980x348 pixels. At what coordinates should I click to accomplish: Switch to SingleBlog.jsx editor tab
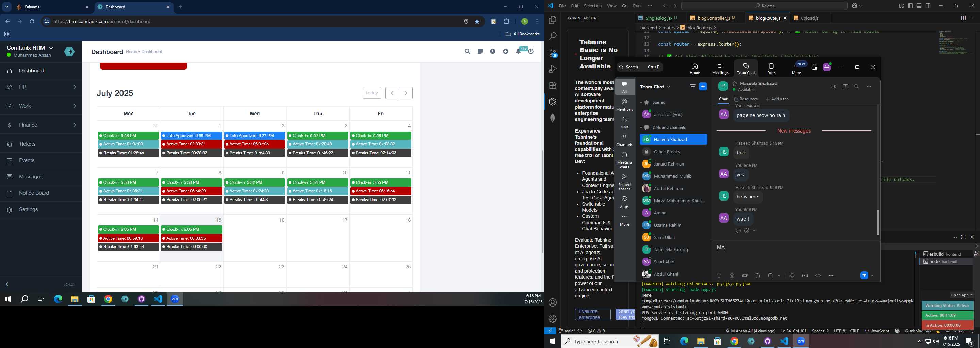click(660, 18)
